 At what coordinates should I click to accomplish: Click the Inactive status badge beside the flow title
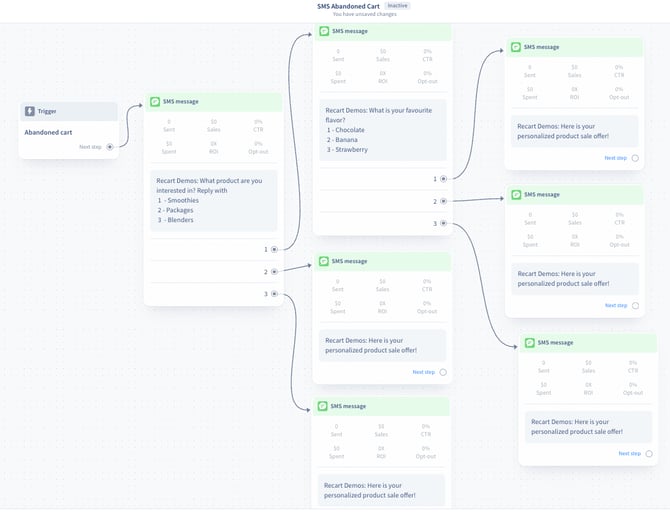click(398, 5)
